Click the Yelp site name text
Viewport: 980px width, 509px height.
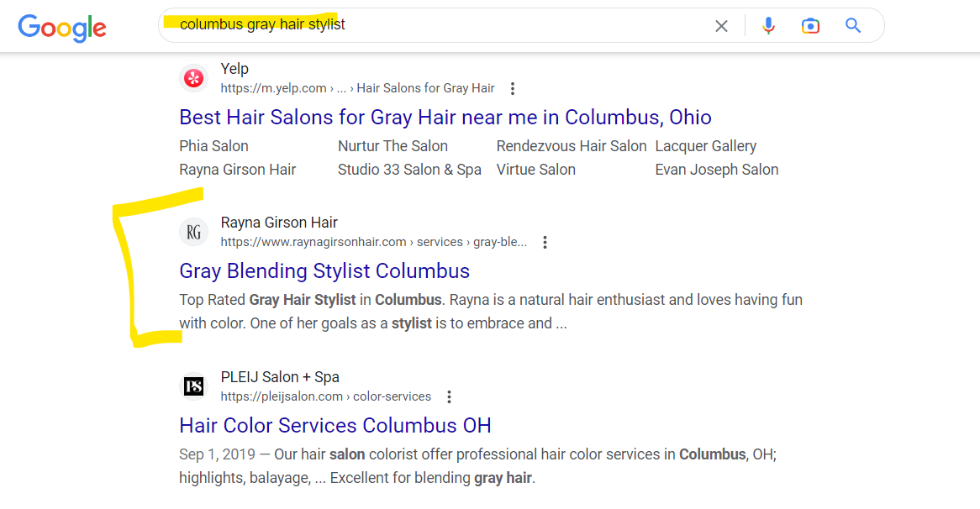coord(234,70)
